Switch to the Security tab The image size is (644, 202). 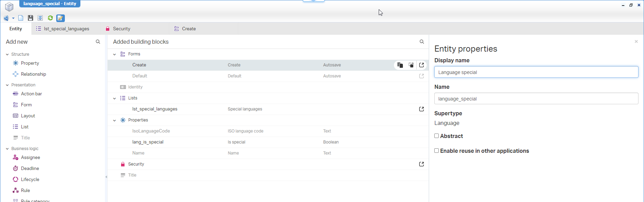pyautogui.click(x=121, y=29)
